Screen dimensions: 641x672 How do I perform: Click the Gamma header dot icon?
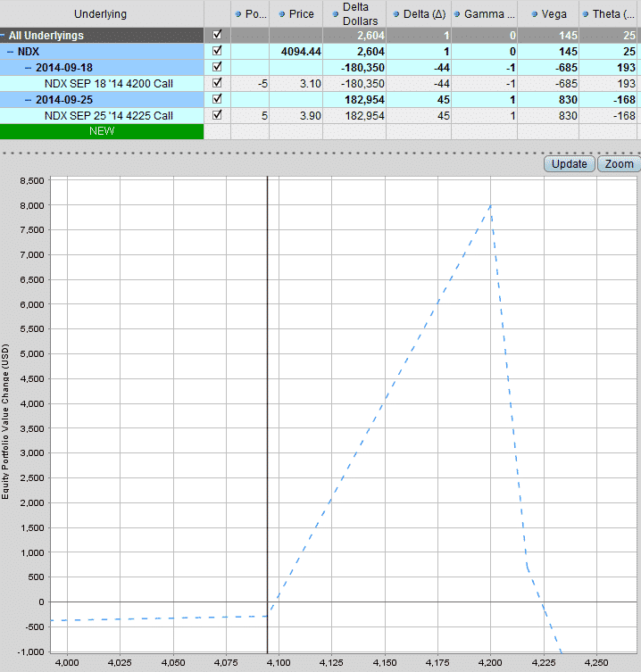457,14
